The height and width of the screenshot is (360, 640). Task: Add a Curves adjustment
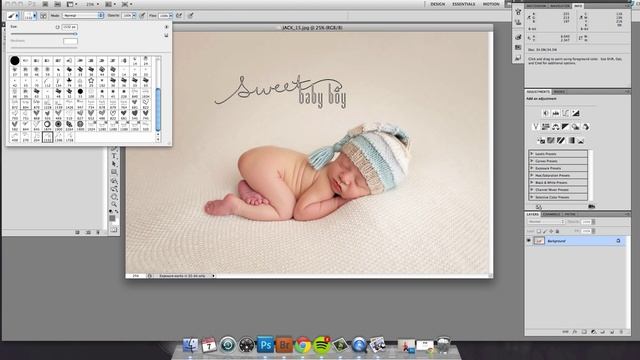tap(565, 113)
